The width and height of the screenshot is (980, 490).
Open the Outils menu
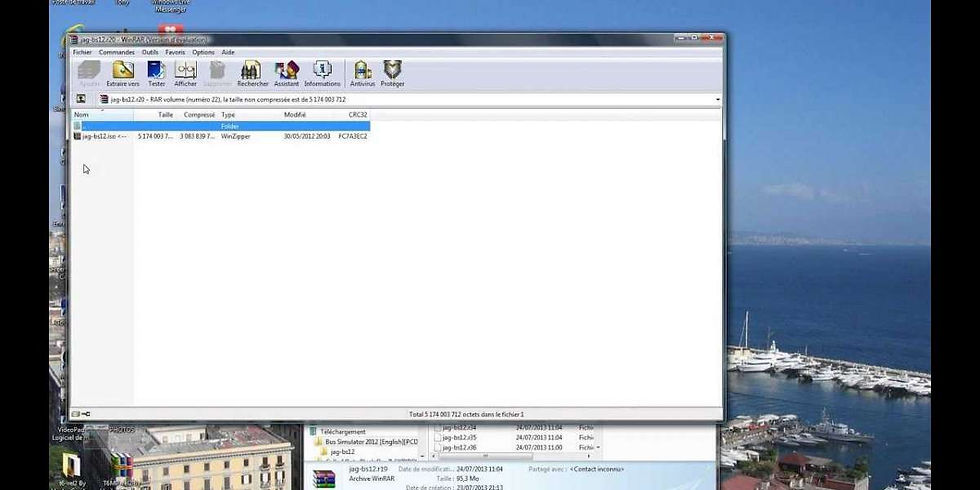[x=150, y=52]
